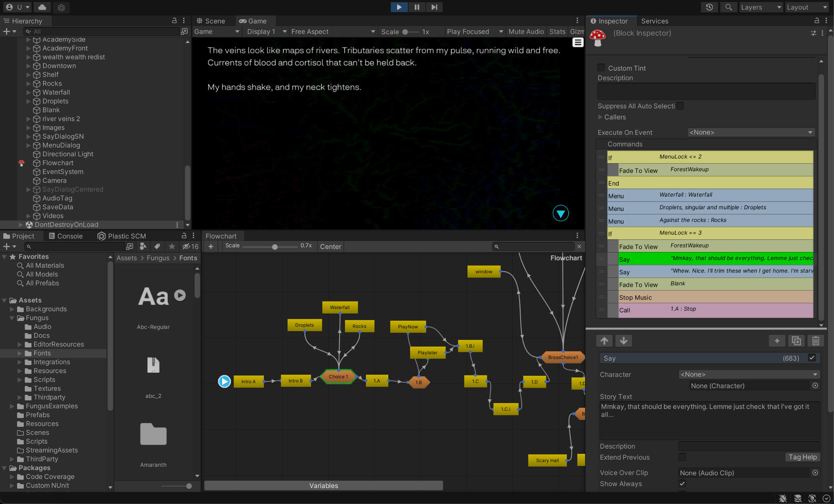Image resolution: width=834 pixels, height=504 pixels.
Task: Open the Execute On Event dropdown
Action: tap(750, 132)
